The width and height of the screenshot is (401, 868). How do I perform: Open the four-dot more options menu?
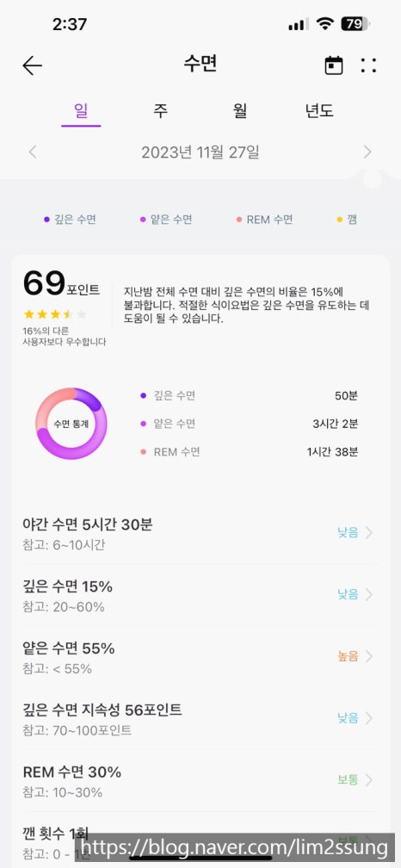[x=368, y=65]
